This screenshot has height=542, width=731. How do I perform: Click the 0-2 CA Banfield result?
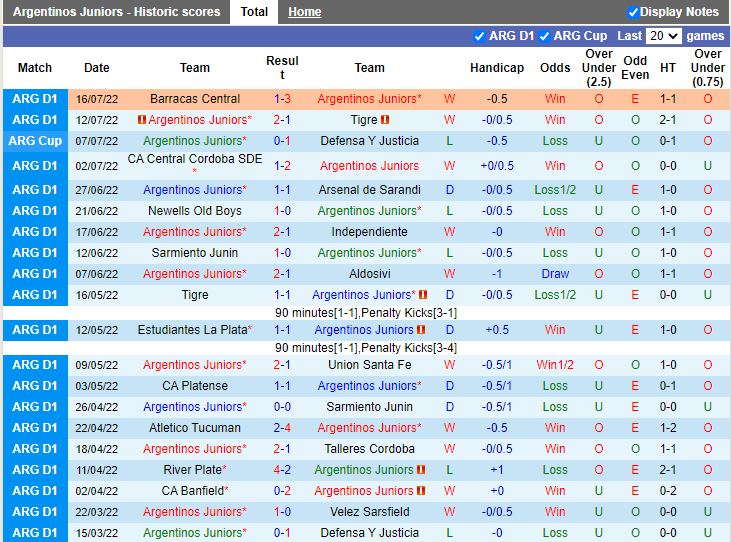point(282,491)
